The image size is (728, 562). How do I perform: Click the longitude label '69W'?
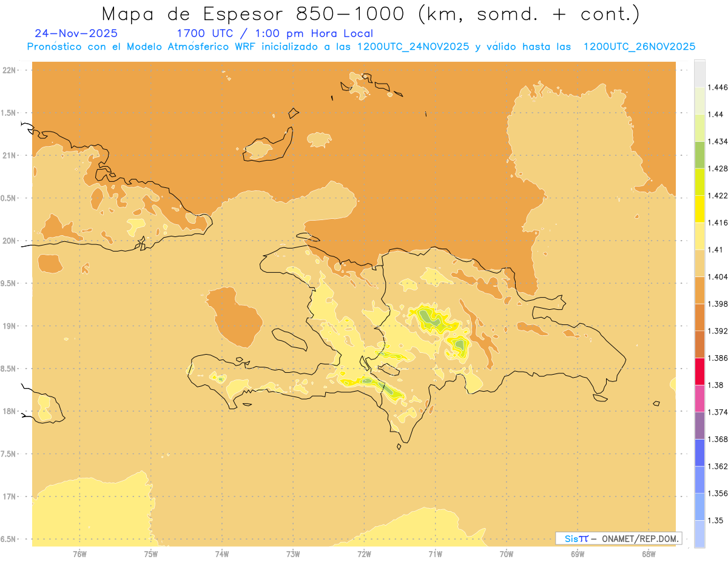tap(578, 554)
